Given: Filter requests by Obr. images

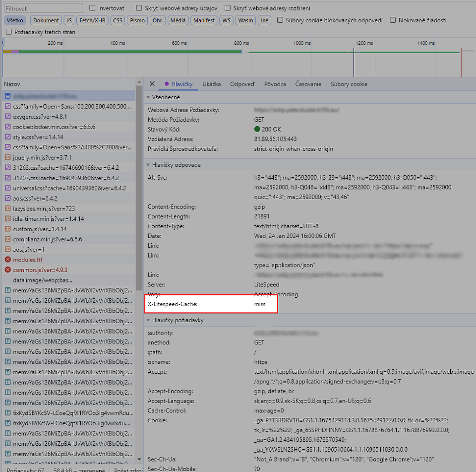Looking at the screenshot, I should tap(158, 20).
